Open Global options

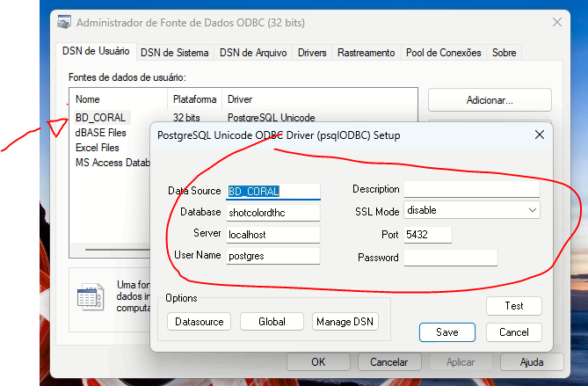coord(272,322)
